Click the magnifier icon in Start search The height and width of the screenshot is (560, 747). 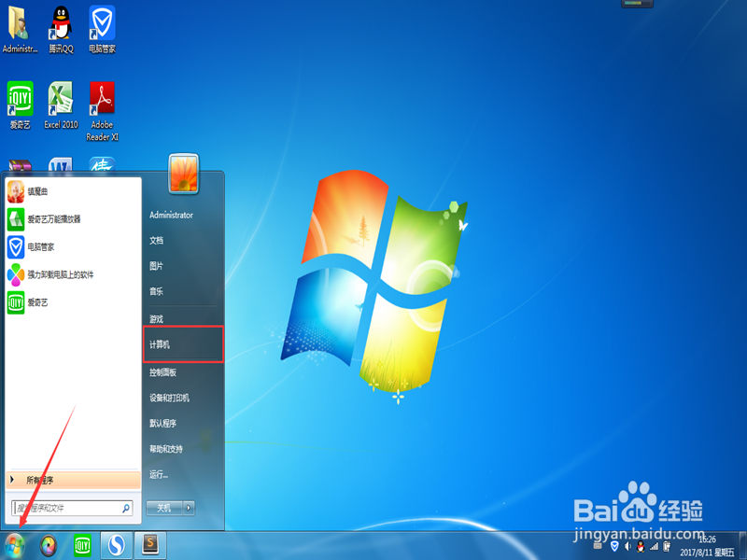pos(126,508)
